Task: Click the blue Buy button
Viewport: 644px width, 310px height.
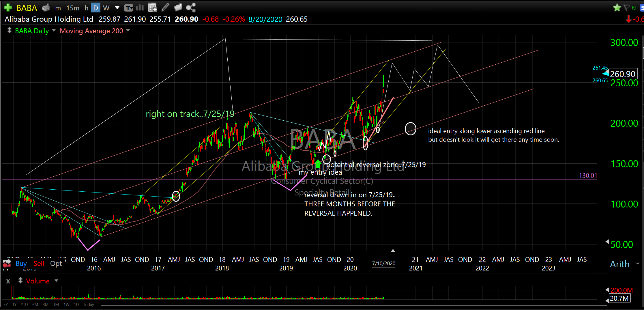Action: [x=21, y=263]
